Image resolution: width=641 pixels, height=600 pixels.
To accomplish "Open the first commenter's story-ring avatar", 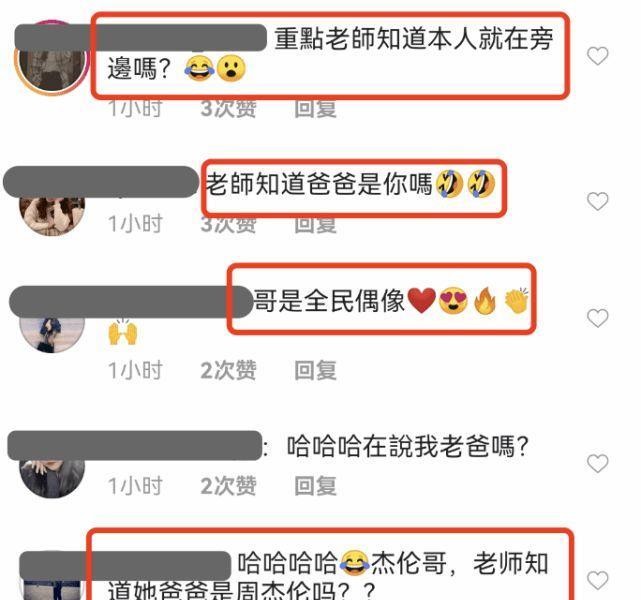I will [52, 57].
